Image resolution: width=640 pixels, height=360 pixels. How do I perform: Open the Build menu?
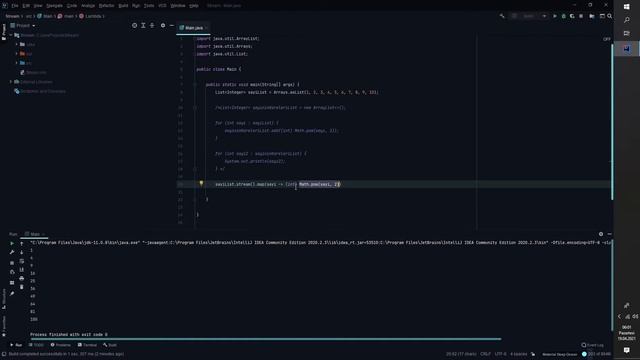pyautogui.click(x=123, y=6)
